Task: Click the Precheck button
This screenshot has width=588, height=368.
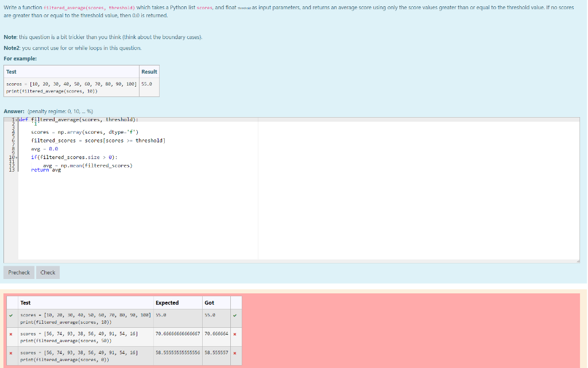Action: [x=19, y=273]
